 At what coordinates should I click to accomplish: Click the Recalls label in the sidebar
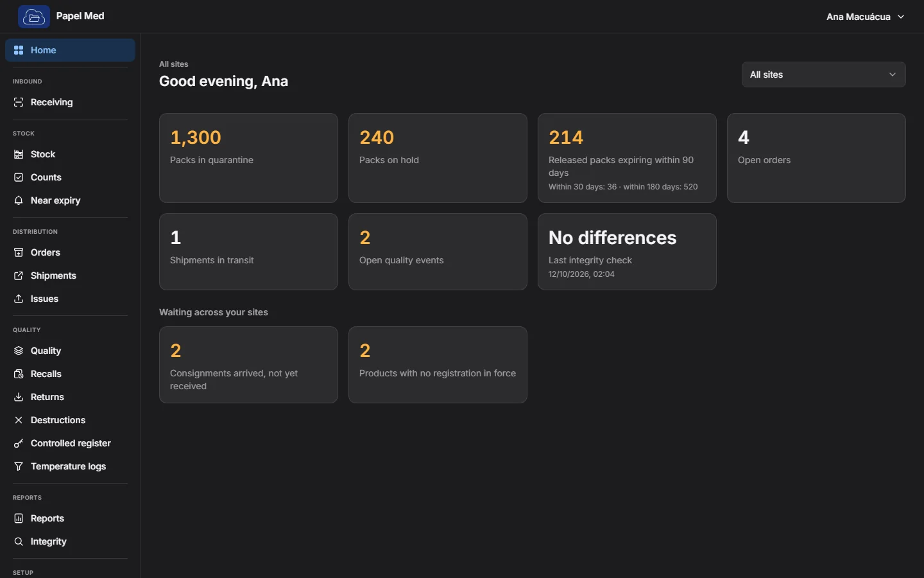(46, 374)
